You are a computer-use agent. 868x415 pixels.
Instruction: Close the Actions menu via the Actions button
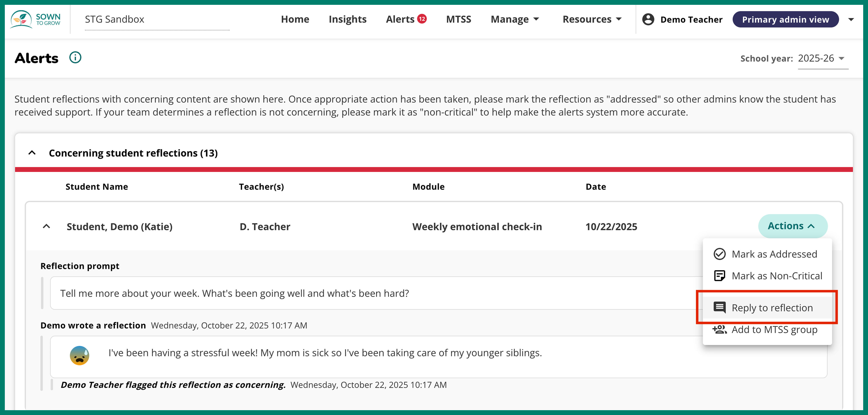click(x=792, y=226)
